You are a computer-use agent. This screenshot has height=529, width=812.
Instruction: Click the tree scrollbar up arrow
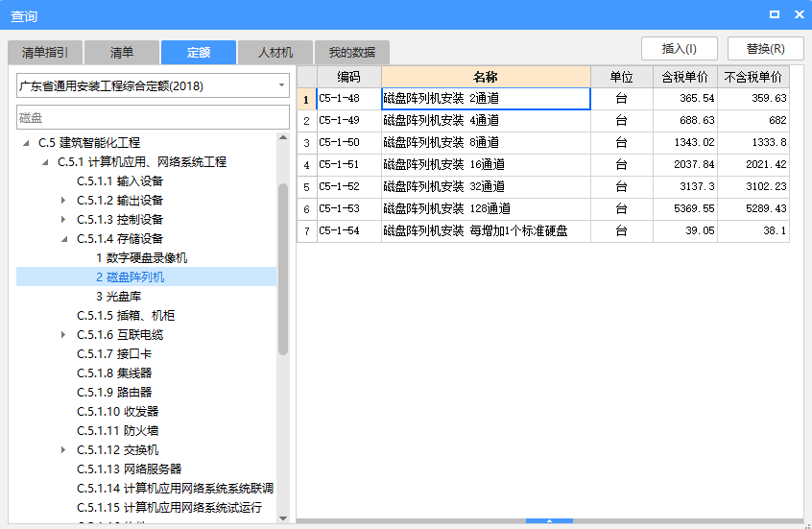pos(283,138)
